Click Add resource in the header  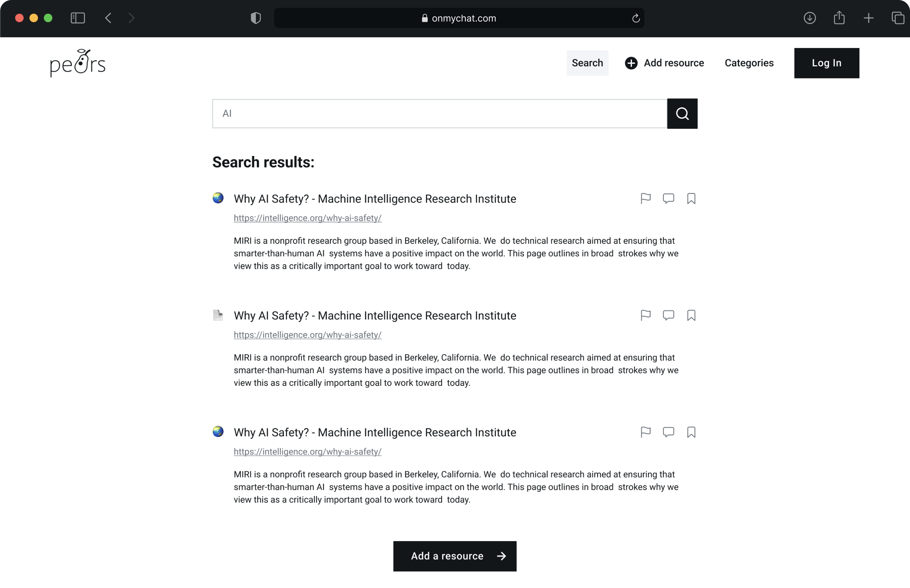664,63
